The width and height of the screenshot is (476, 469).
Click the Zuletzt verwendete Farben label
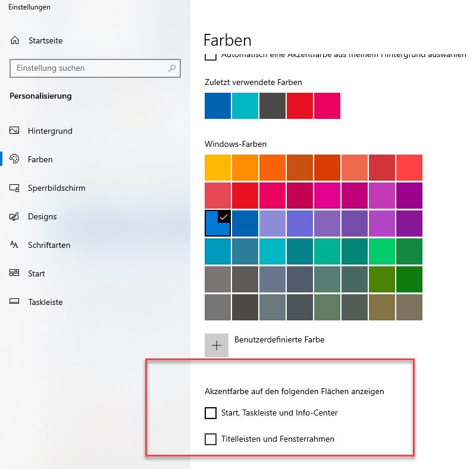pyautogui.click(x=253, y=82)
